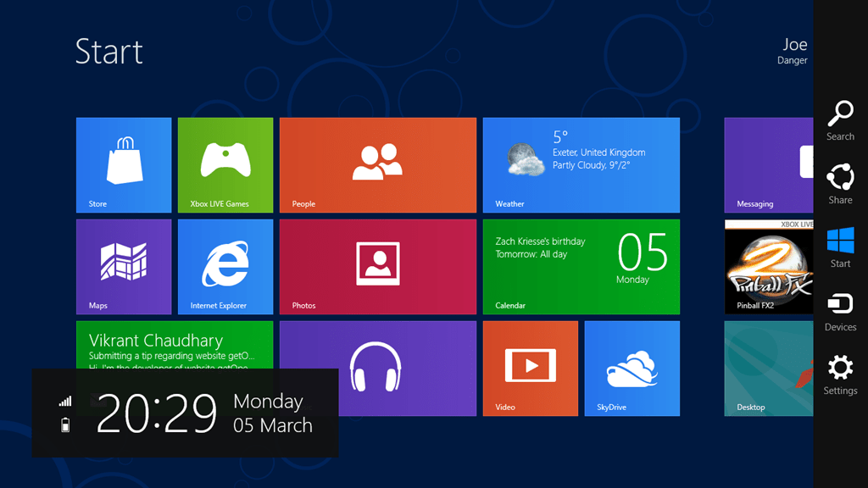The image size is (868, 488).
Task: Click the Start heading text
Action: pos(109,52)
